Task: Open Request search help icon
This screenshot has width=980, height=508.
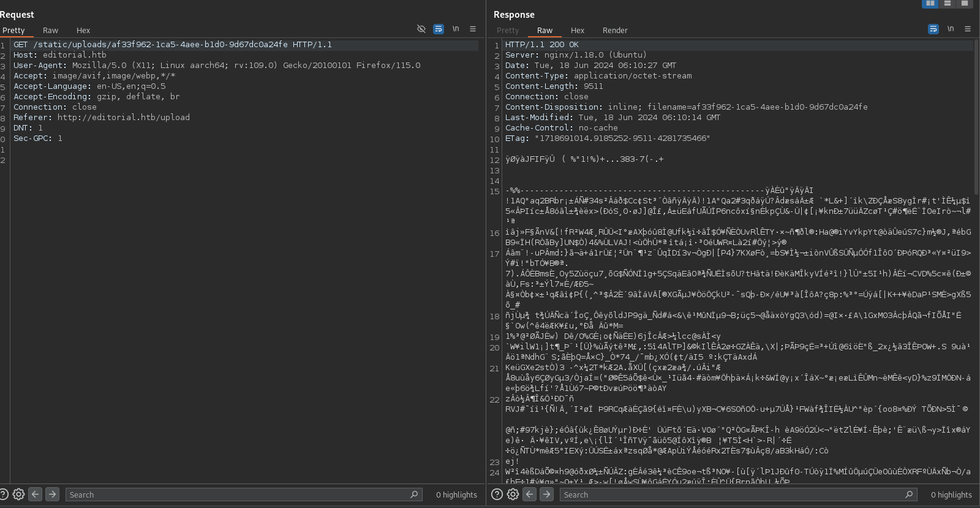Action: click(x=4, y=495)
